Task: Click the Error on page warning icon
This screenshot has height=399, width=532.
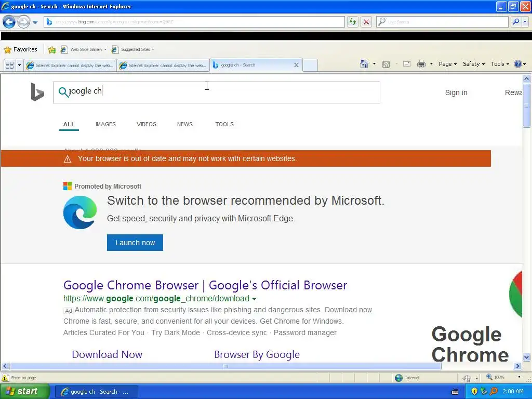Action: click(5, 378)
